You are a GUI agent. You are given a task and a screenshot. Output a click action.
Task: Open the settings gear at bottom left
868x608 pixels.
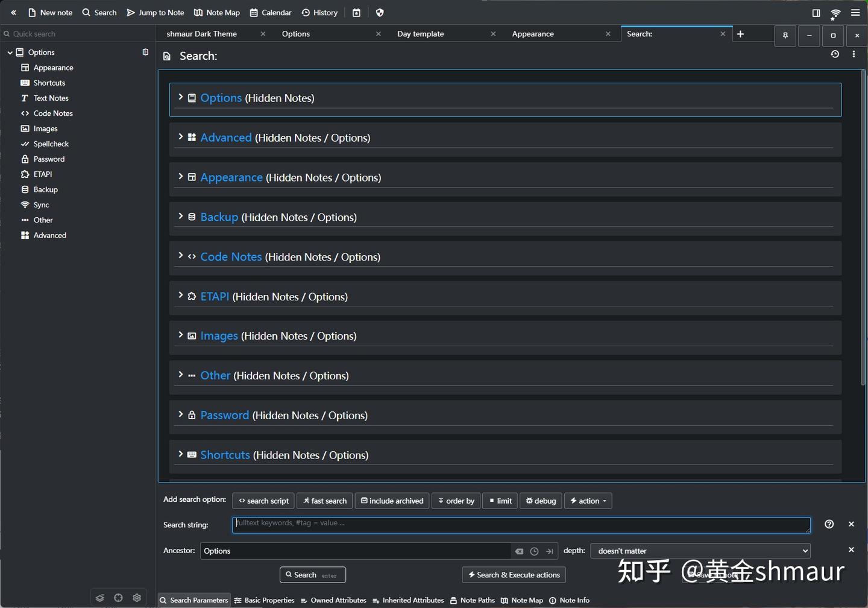137,597
